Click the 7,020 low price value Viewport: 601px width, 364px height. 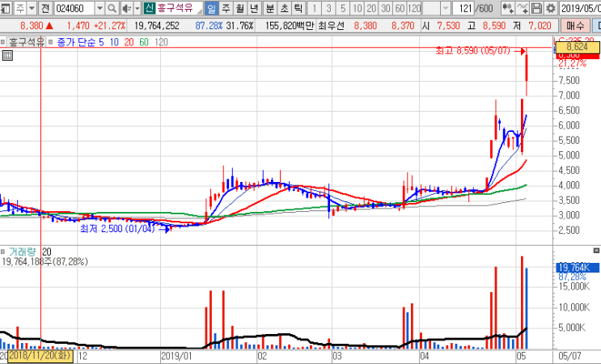(x=540, y=26)
